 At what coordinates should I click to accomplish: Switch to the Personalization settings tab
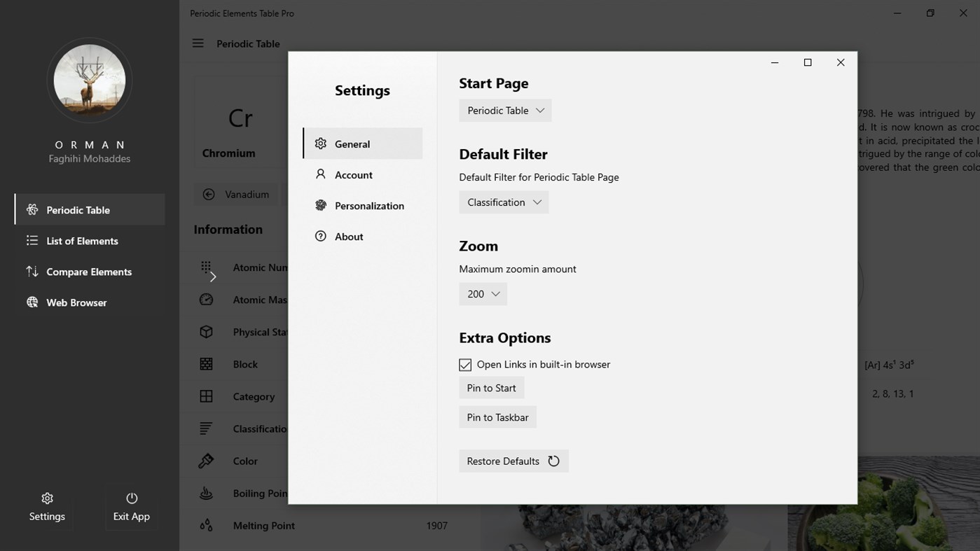[363, 205]
